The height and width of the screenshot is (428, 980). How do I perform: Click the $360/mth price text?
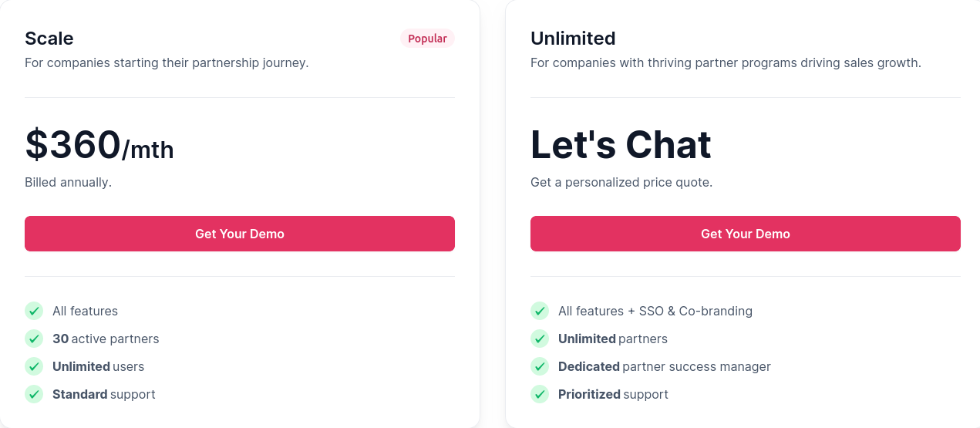(x=99, y=145)
